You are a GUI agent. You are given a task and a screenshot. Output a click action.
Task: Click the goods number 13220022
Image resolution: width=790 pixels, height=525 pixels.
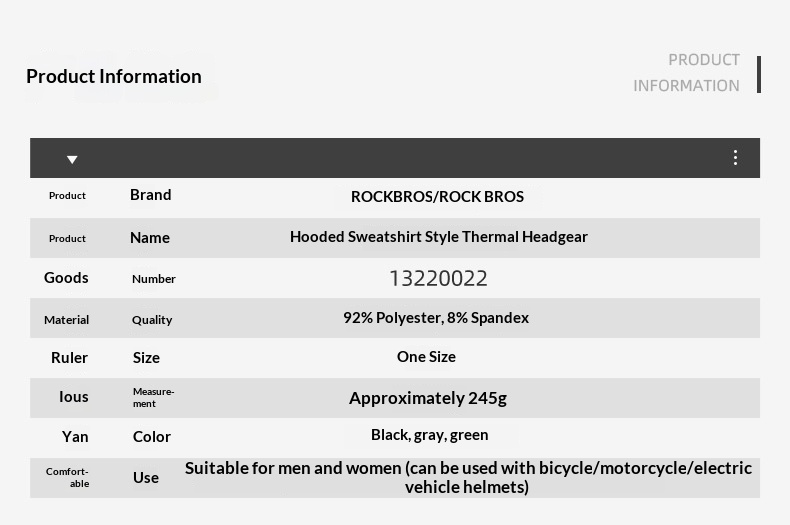(438, 278)
